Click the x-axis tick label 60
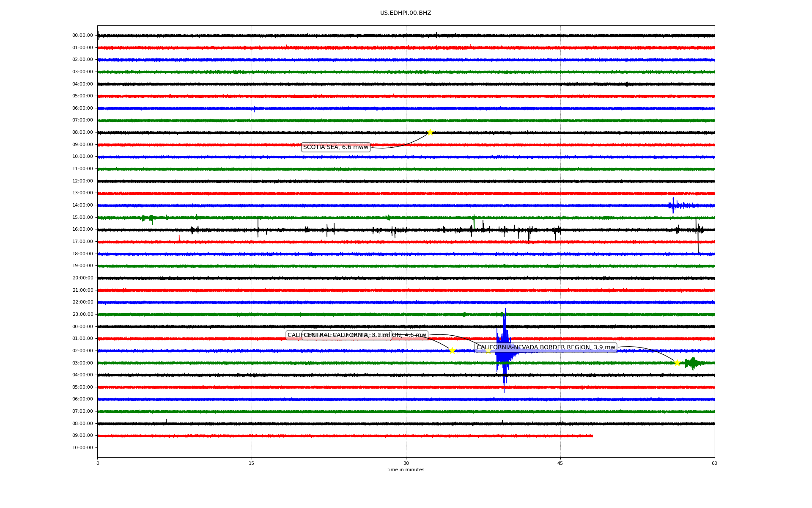The height and width of the screenshot is (508, 812). coord(714,463)
